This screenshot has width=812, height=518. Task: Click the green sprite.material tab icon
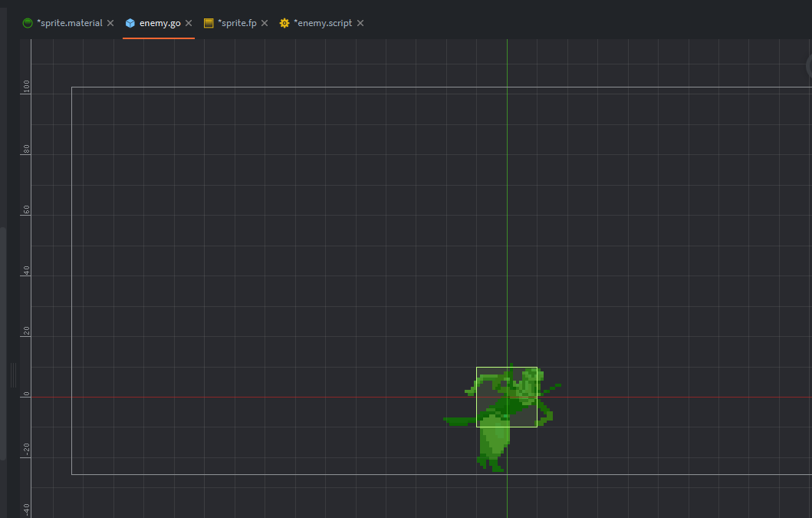pyautogui.click(x=28, y=23)
